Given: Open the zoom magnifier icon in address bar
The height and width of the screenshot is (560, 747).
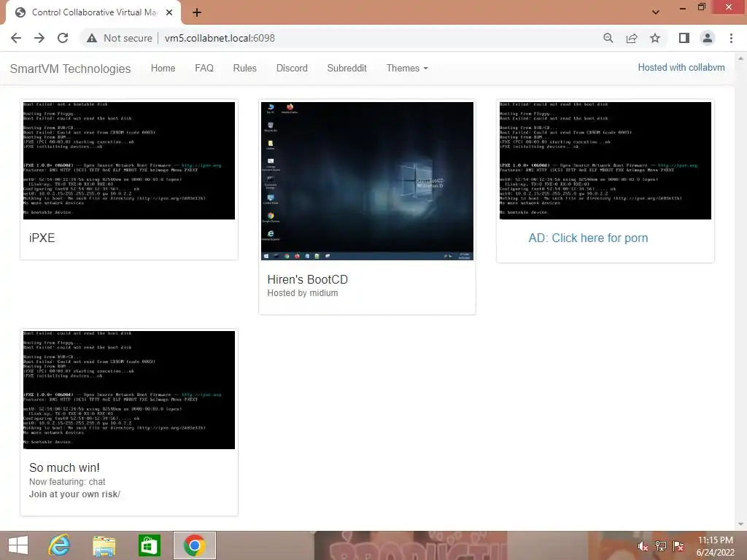Looking at the screenshot, I should pos(608,38).
